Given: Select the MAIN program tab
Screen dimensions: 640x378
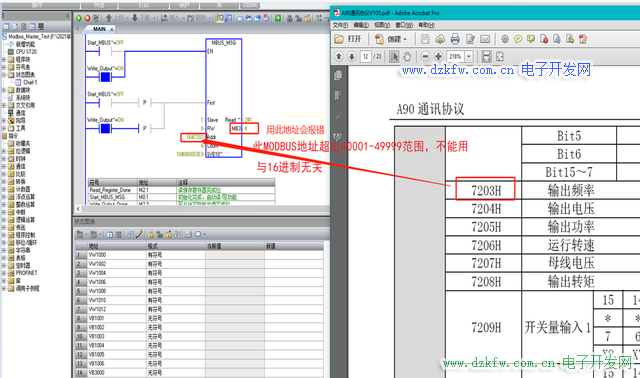Looking at the screenshot, I should pos(99,29).
